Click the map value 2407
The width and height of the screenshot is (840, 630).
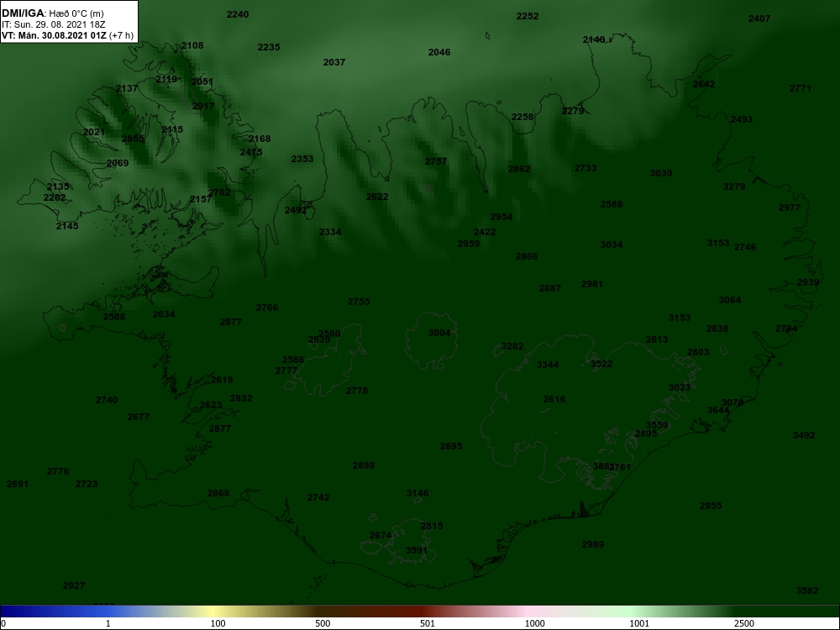coord(759,18)
